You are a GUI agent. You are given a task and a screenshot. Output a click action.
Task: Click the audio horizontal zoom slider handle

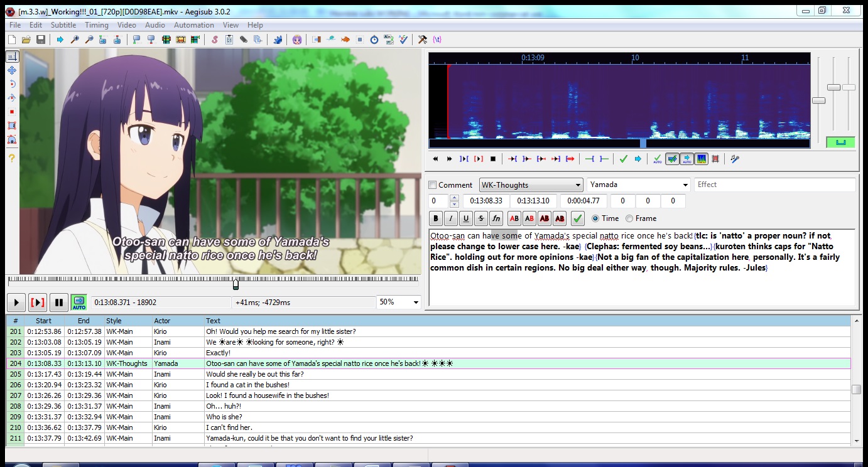pos(818,100)
